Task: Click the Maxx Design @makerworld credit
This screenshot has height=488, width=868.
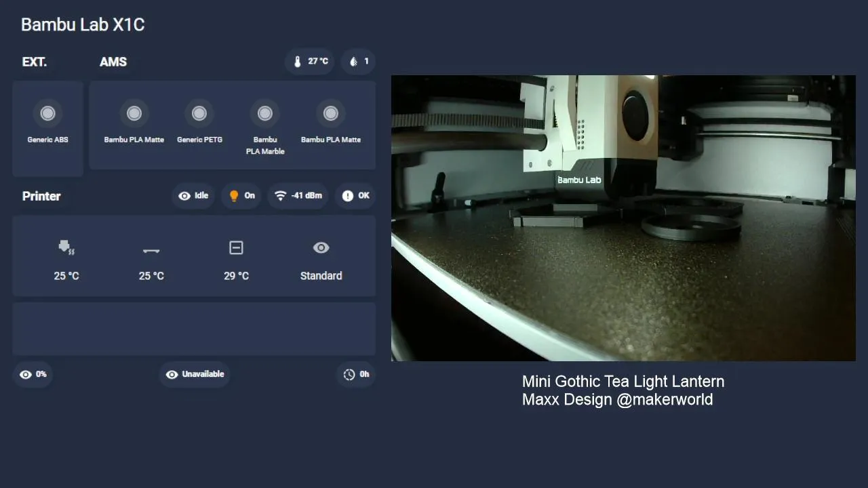Action: (x=617, y=399)
